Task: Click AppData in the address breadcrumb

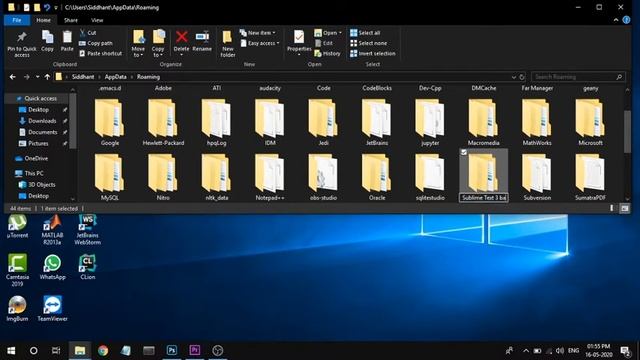Action: pos(116,77)
